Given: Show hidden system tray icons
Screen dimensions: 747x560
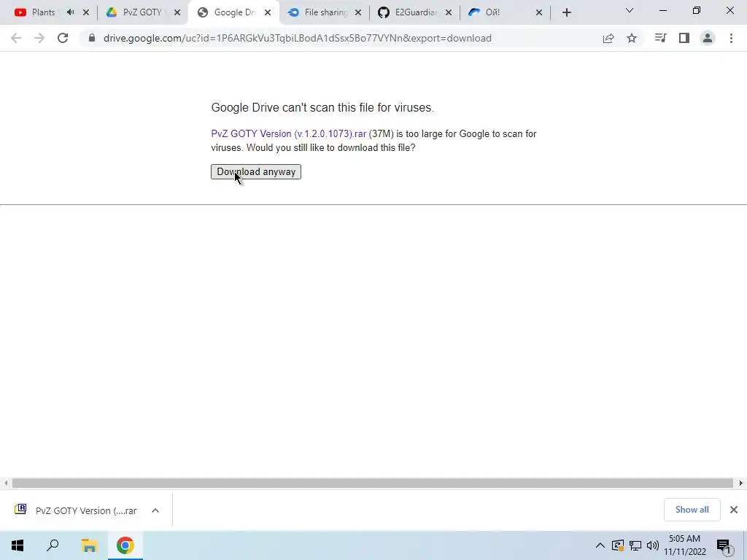Looking at the screenshot, I should click(600, 545).
